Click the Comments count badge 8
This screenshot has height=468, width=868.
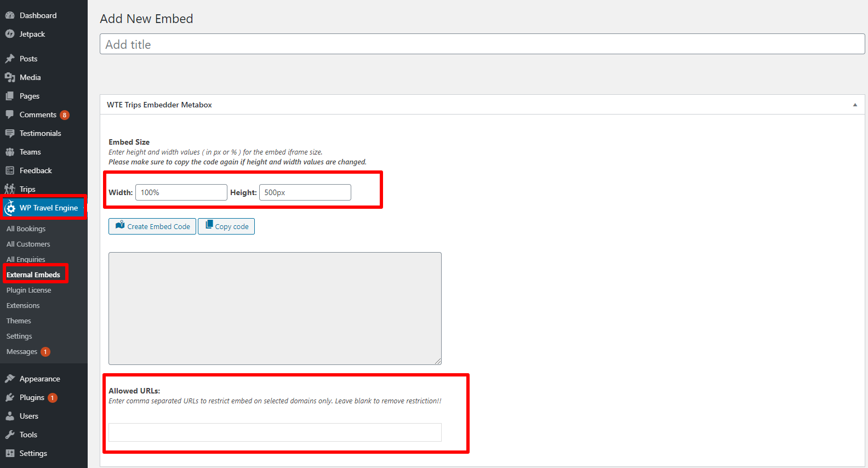click(65, 115)
